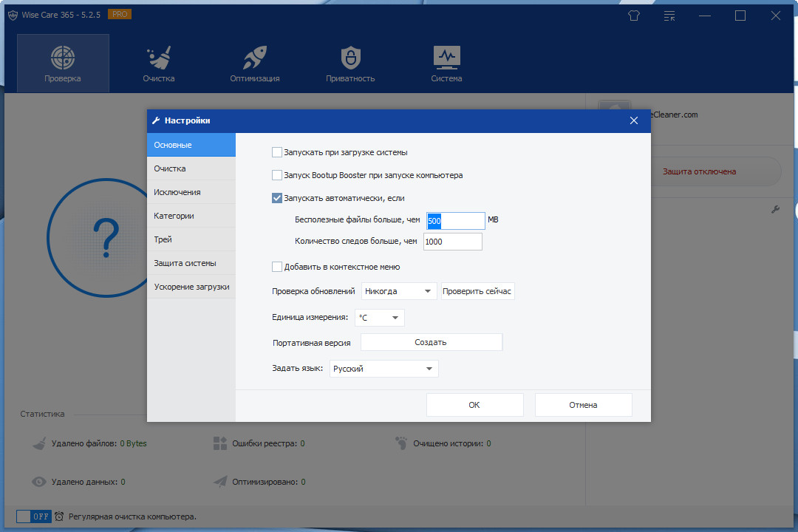Select the Категории settings tab
Image resolution: width=798 pixels, height=532 pixels.
click(191, 216)
